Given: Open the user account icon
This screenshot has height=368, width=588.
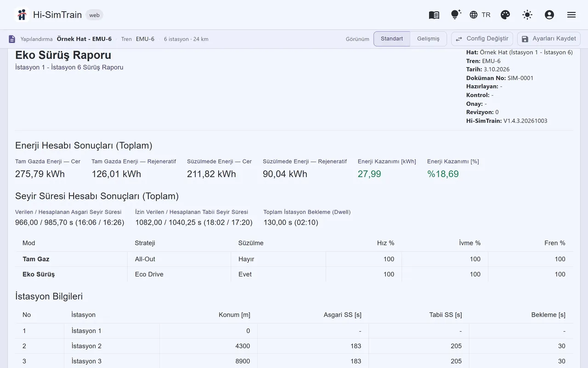Looking at the screenshot, I should (549, 15).
